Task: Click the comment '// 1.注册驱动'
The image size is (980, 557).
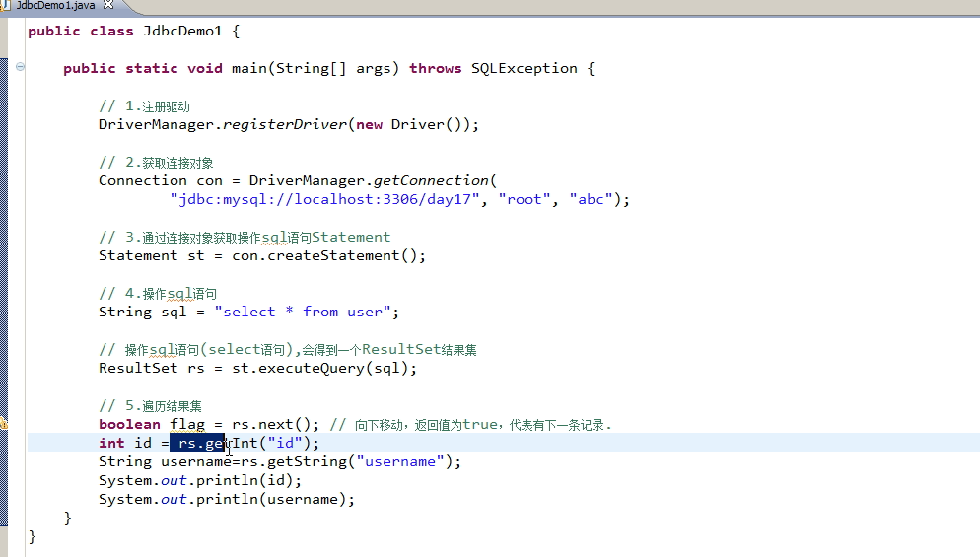Action: (144, 106)
